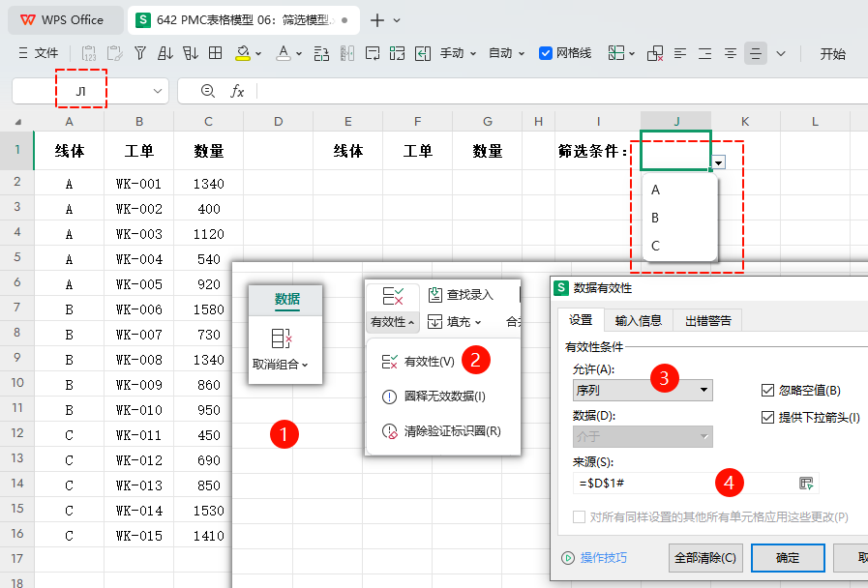Click the select-all corner triangle
The height and width of the screenshot is (588, 868).
coord(18,122)
